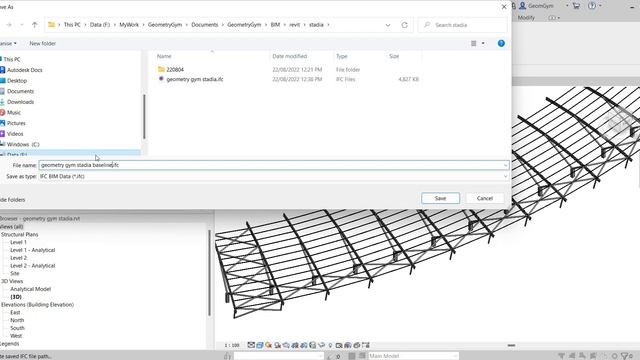Click the navigation pane vertical scrollbar
640x360 pixels.
(x=144, y=116)
